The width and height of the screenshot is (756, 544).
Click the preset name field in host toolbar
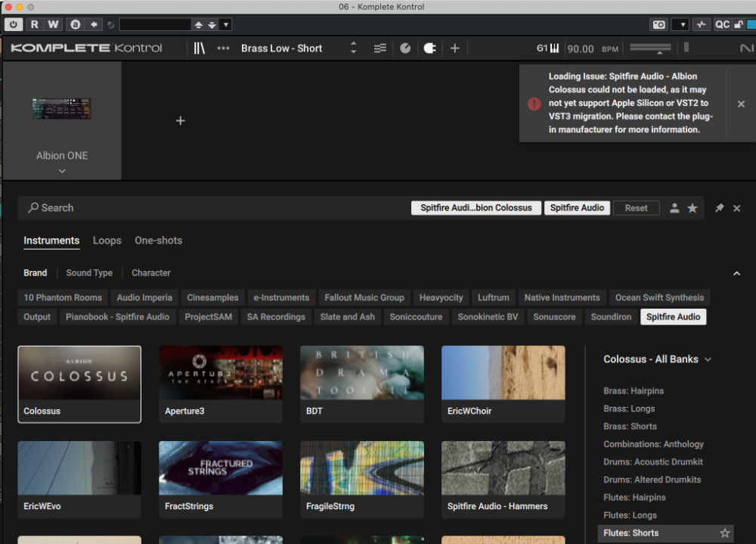tap(155, 24)
